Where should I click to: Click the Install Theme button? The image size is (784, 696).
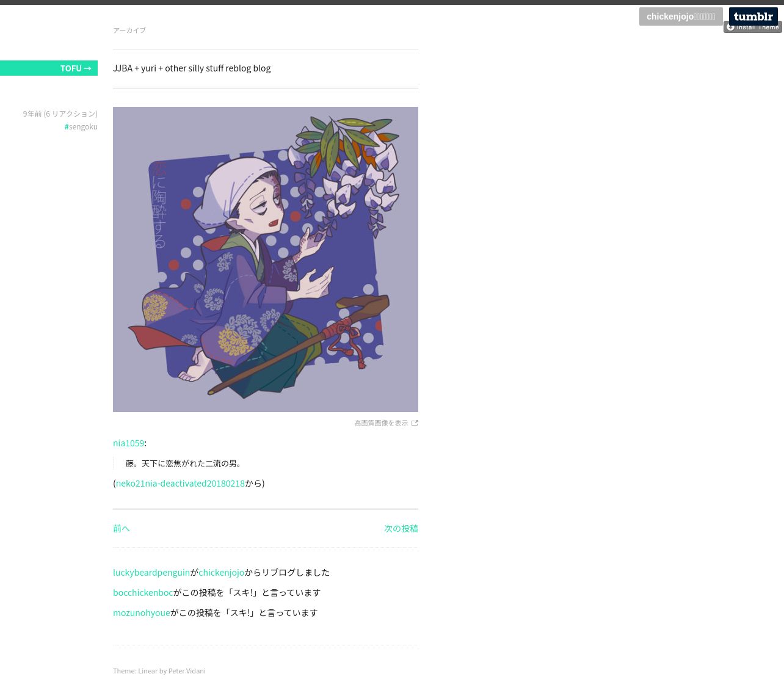point(753,27)
